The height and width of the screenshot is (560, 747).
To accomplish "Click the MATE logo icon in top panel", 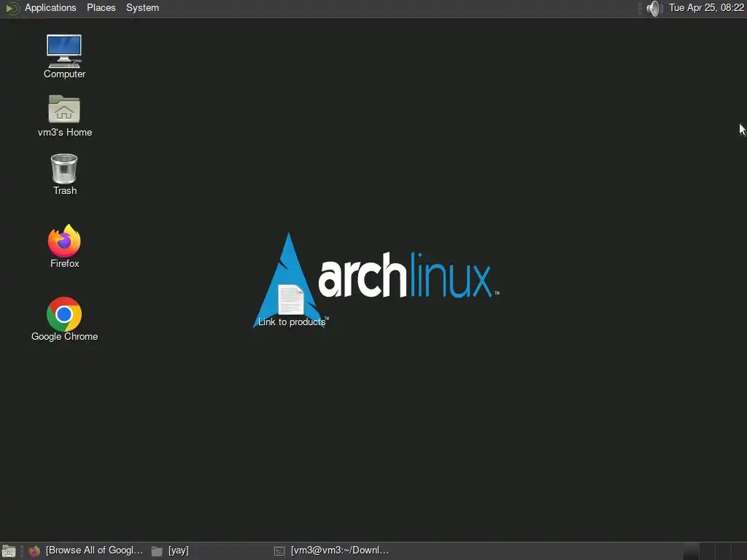I will [x=12, y=8].
